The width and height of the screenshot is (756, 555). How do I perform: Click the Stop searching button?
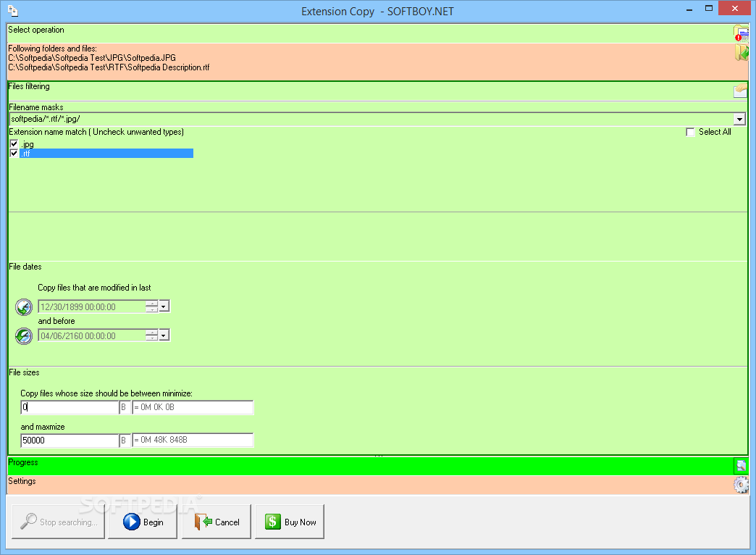click(59, 522)
